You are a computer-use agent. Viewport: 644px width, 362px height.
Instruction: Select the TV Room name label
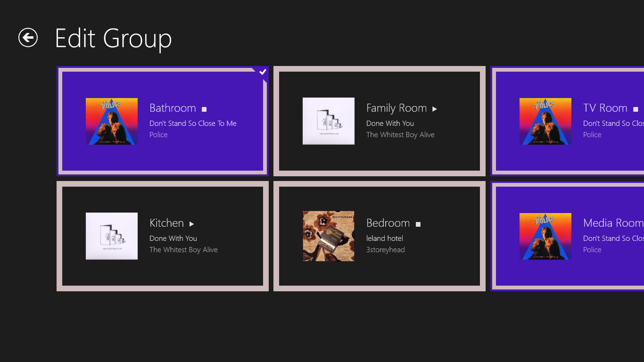(x=605, y=108)
